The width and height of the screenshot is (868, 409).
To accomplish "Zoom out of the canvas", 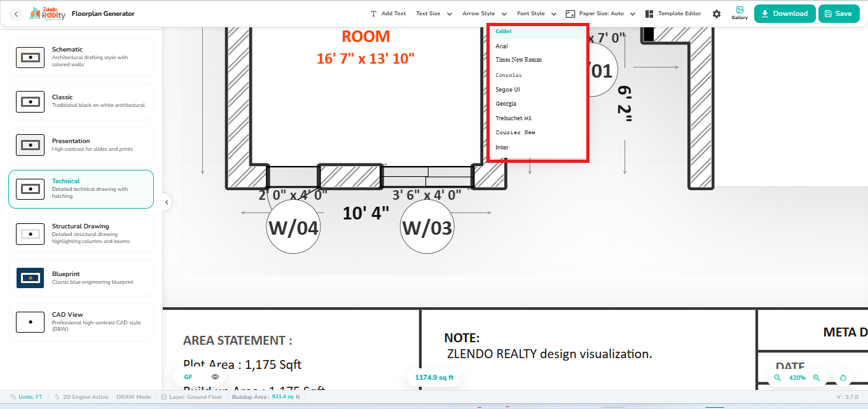I will click(x=777, y=378).
